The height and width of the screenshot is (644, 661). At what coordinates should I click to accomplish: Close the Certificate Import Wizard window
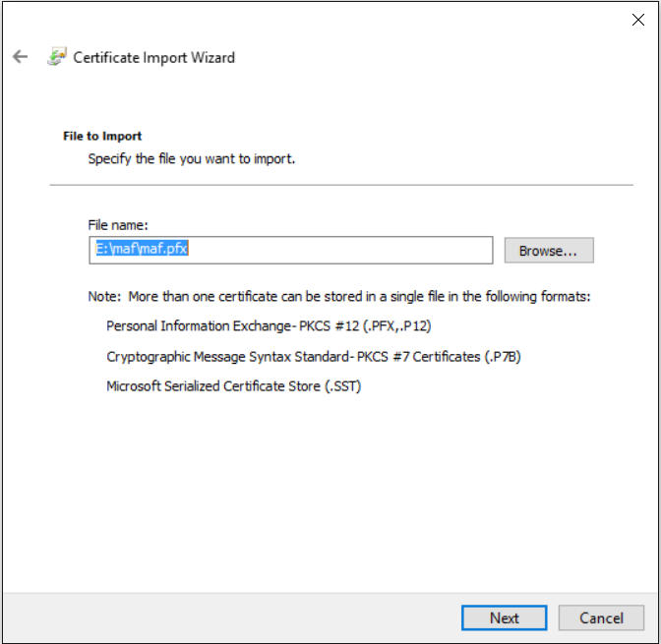pos(637,20)
